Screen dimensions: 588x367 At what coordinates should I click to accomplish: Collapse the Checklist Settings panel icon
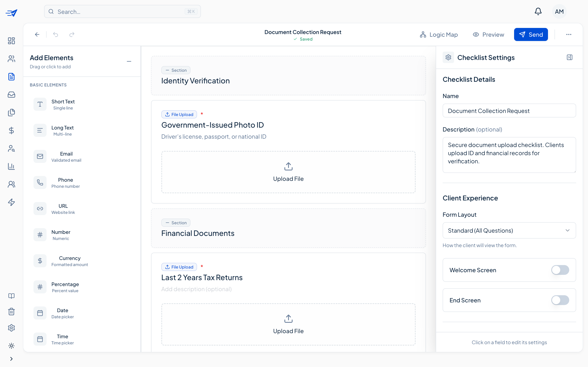pyautogui.click(x=569, y=57)
